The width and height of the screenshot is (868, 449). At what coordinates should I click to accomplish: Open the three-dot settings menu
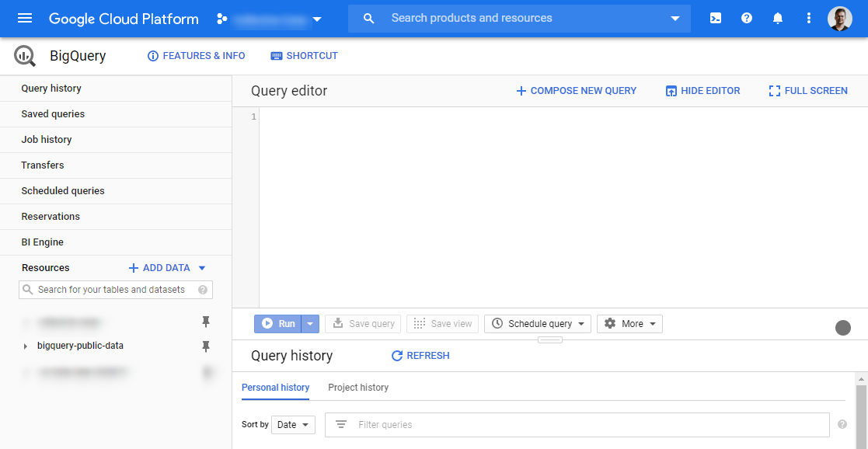click(x=809, y=19)
